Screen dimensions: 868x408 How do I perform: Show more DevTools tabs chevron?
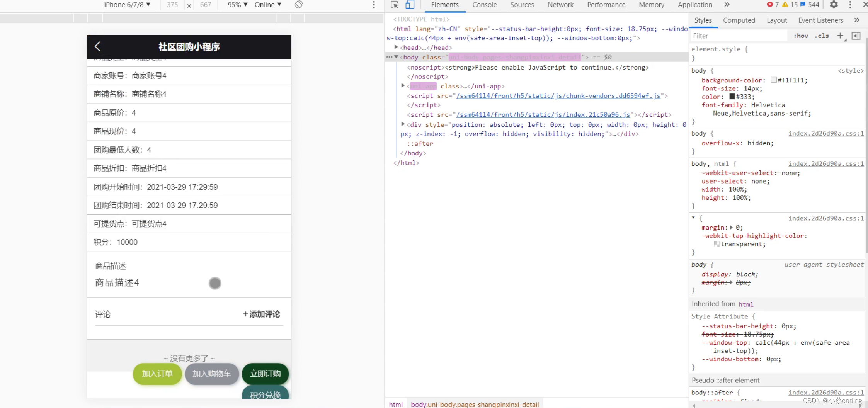[727, 5]
